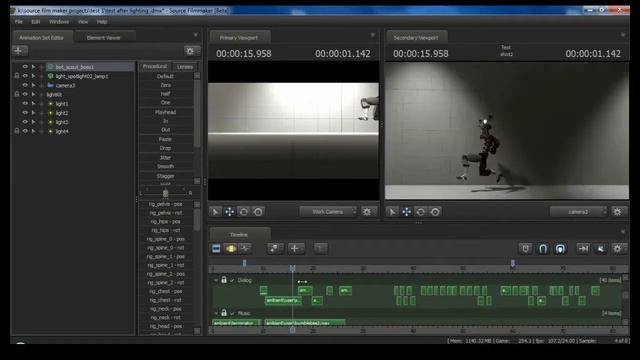
Task: Switch timeline to the yellow Motion Editor
Action: pyautogui.click(x=231, y=249)
